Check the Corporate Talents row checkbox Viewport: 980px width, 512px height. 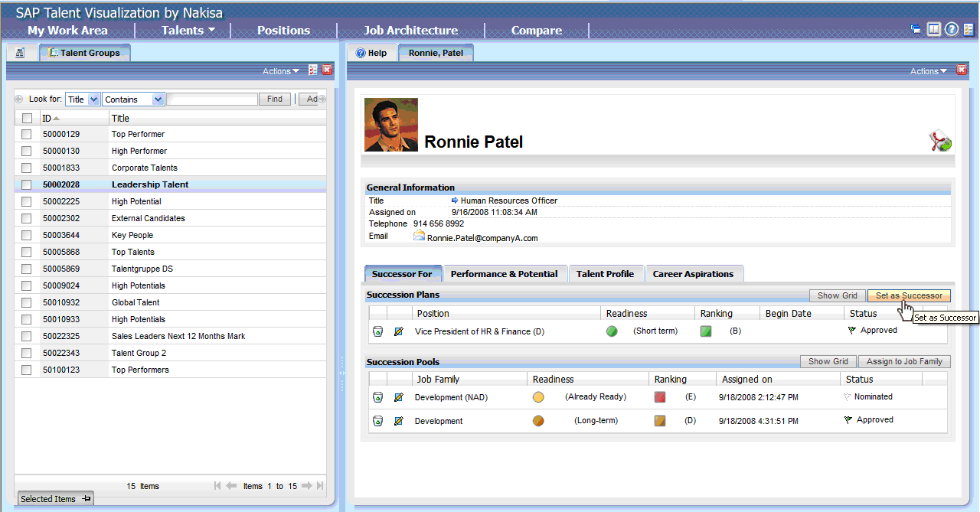(x=27, y=168)
